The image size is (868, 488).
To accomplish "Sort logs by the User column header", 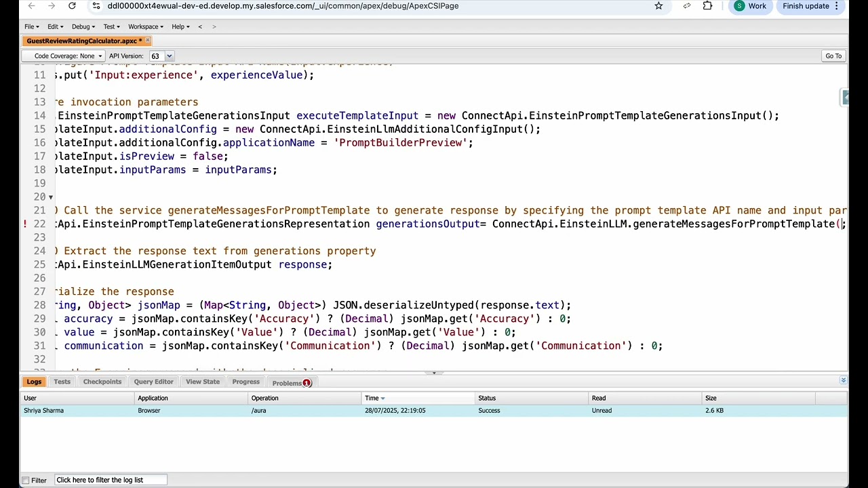I will (x=78, y=399).
